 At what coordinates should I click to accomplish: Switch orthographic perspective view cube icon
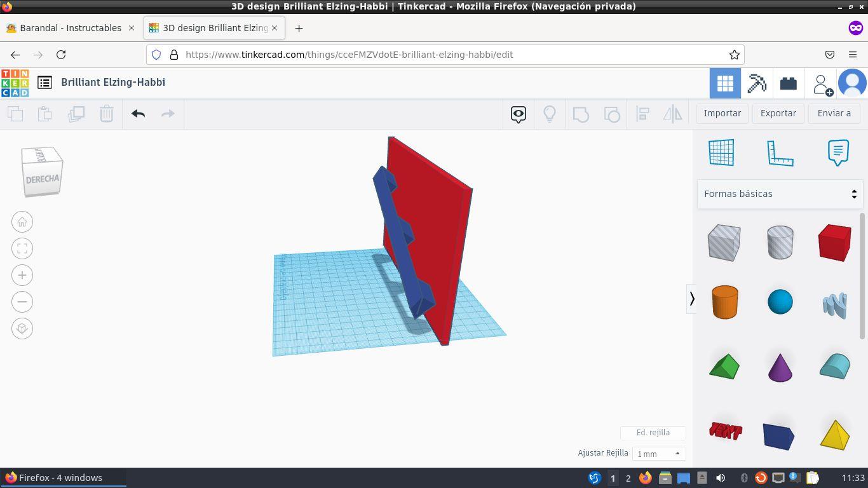[22, 329]
